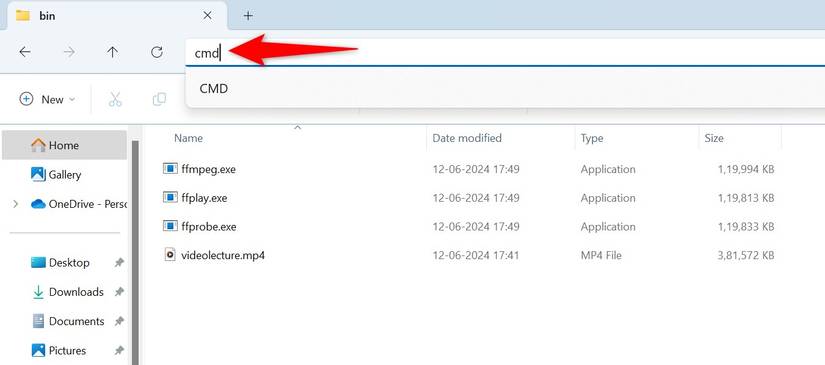Screen dimensions: 825x365
Task: Select the ffprobe.exe file
Action: 208,227
